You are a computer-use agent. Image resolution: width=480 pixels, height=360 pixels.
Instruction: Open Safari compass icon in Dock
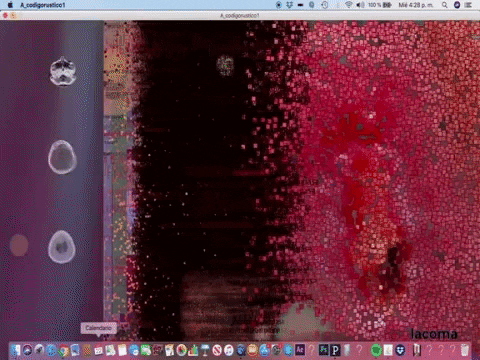tap(51, 350)
